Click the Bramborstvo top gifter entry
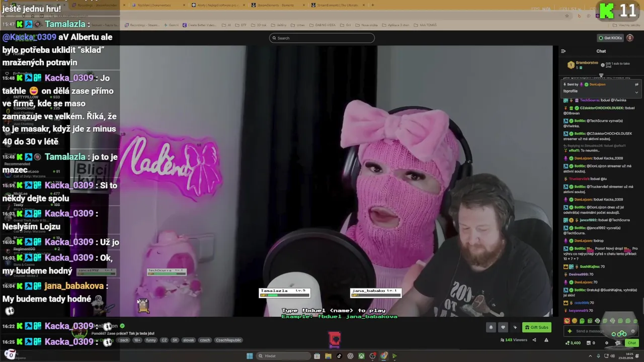This screenshot has width=644, height=362. [x=584, y=65]
